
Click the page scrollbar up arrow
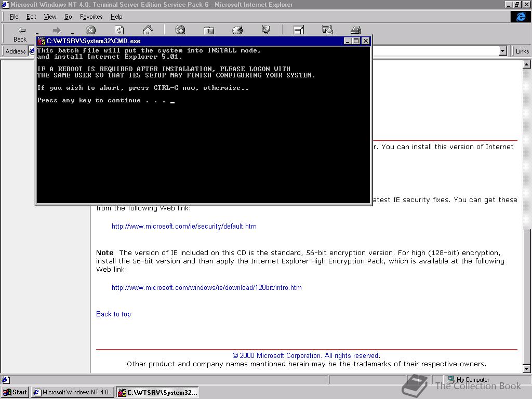click(x=527, y=64)
